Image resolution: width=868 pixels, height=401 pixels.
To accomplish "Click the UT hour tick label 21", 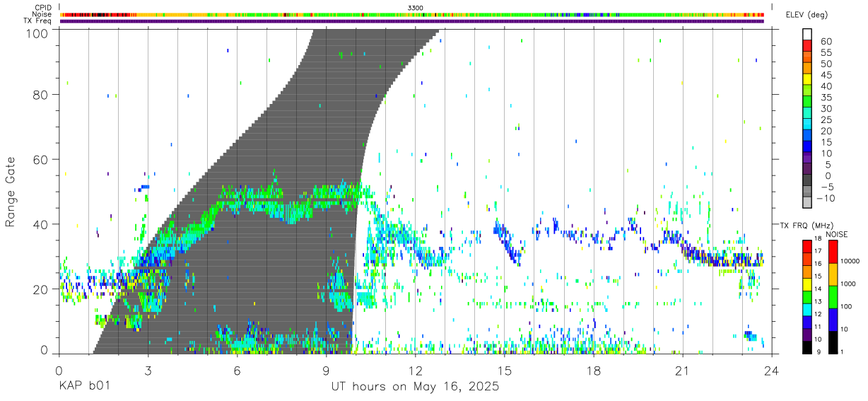I will coord(683,371).
